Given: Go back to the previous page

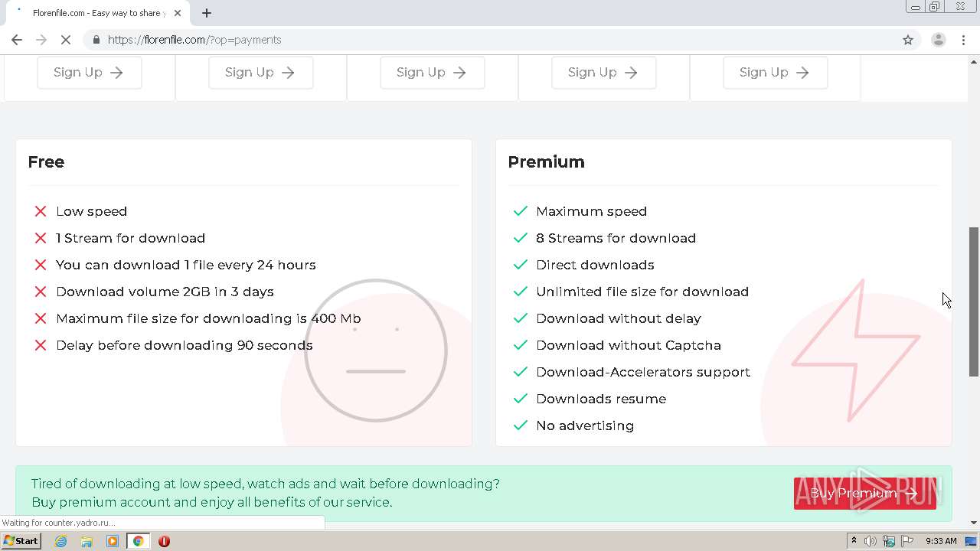Looking at the screenshot, I should point(17,40).
